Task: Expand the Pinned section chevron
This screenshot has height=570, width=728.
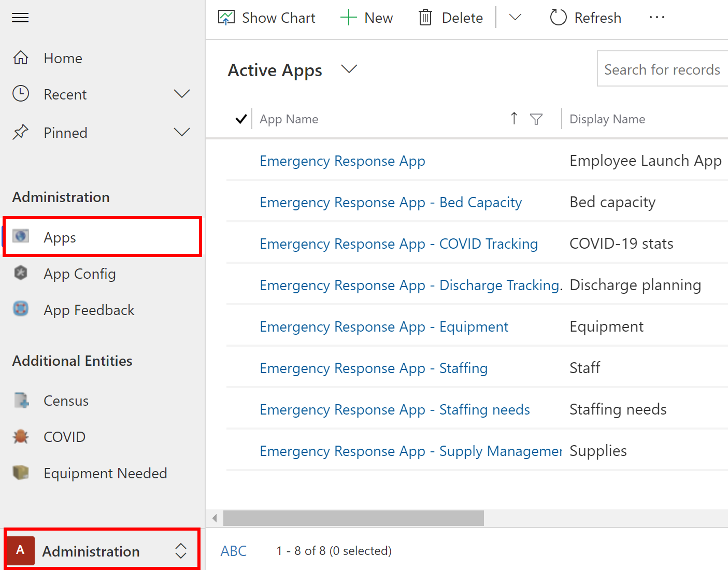Action: coord(182,132)
